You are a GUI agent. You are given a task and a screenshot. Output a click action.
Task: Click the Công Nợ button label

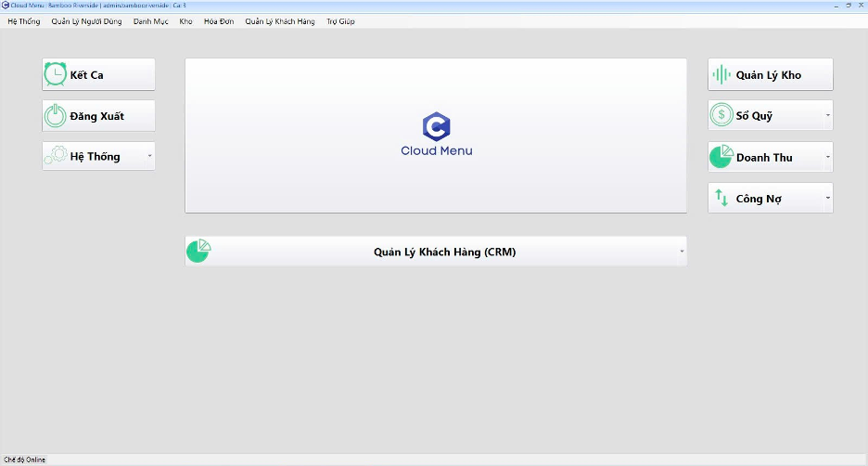(759, 199)
